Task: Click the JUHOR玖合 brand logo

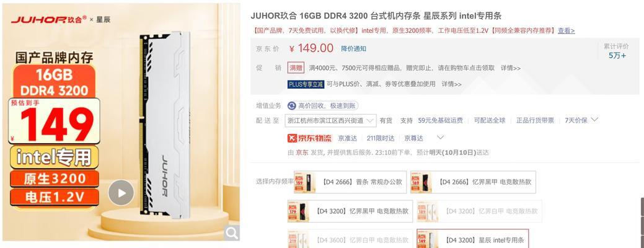Action: coord(48,19)
